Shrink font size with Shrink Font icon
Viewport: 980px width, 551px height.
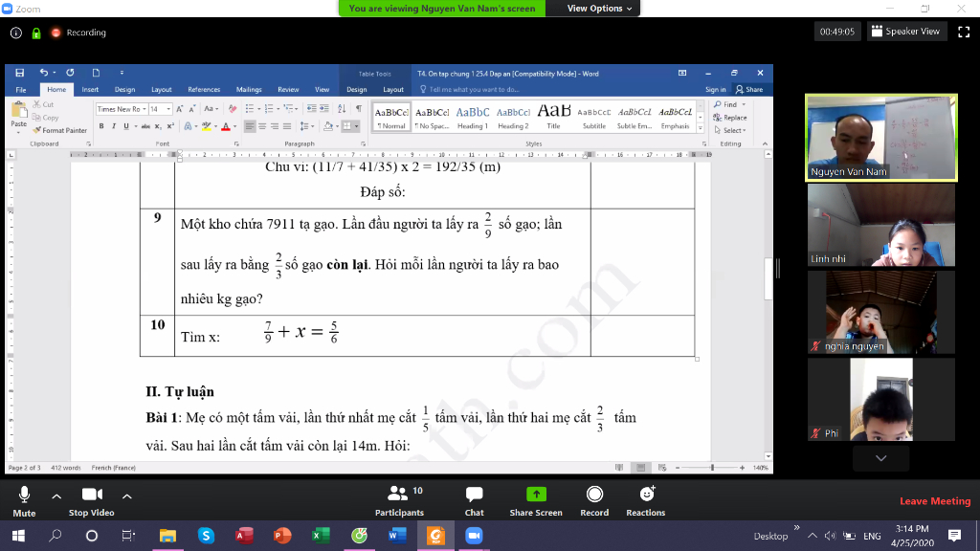pyautogui.click(x=192, y=109)
